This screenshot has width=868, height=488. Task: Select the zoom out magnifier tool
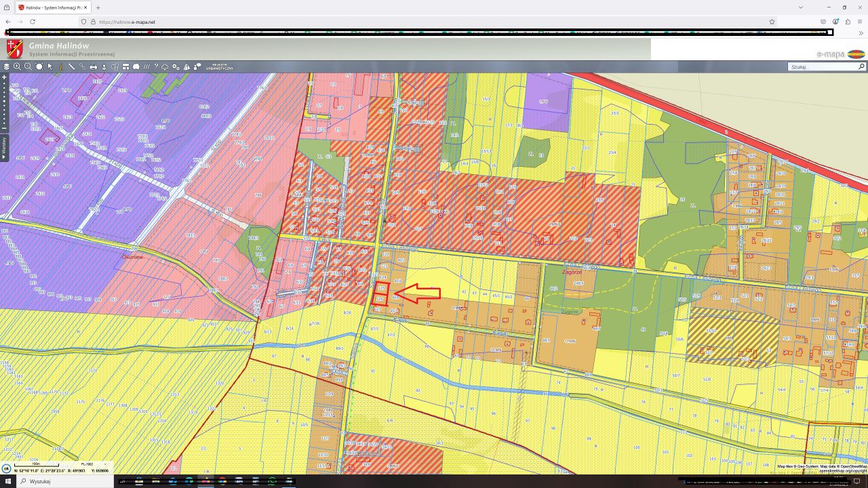pos(28,67)
